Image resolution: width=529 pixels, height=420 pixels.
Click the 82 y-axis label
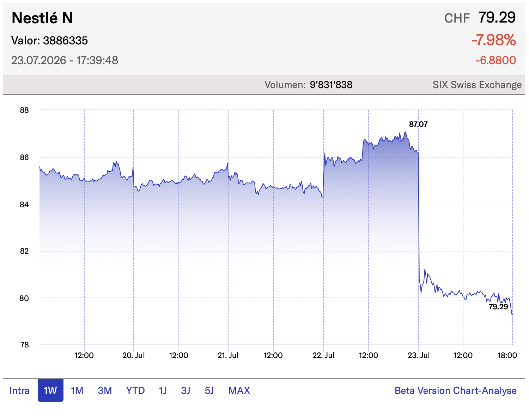24,251
